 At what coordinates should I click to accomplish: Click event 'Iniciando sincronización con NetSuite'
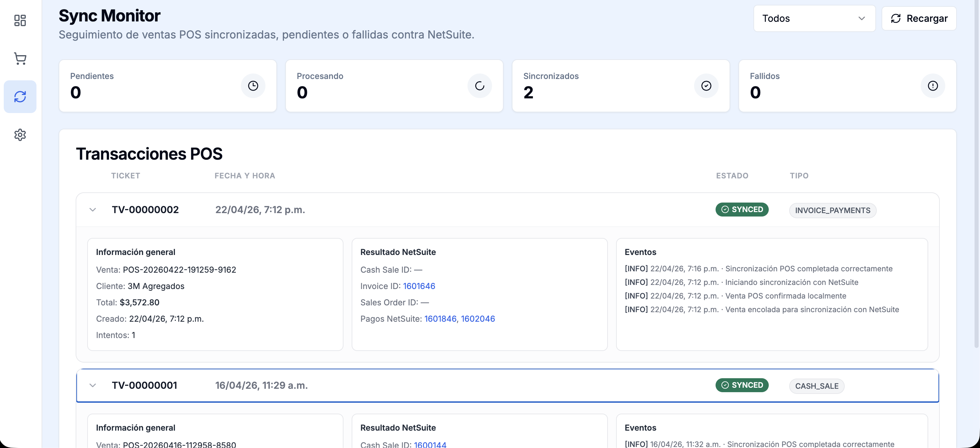coord(741,282)
